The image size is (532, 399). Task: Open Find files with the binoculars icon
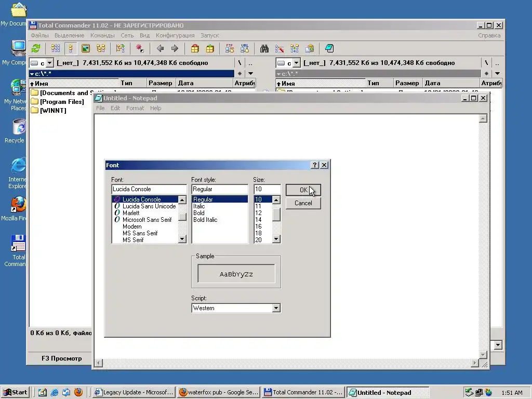pyautogui.click(x=264, y=48)
